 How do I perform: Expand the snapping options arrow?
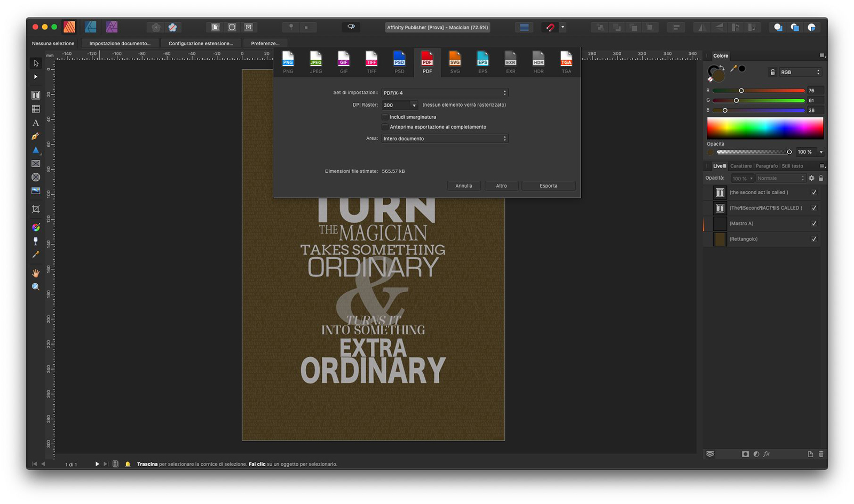pyautogui.click(x=563, y=27)
